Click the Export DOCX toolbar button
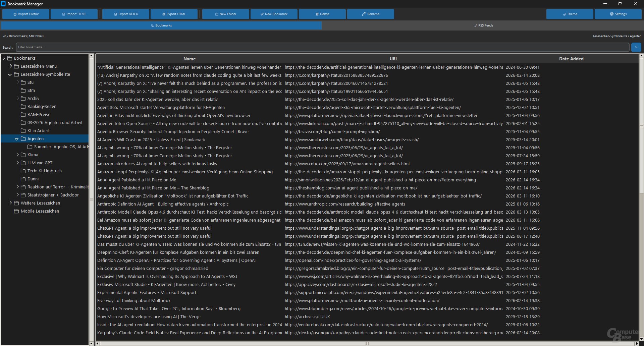 click(126, 14)
